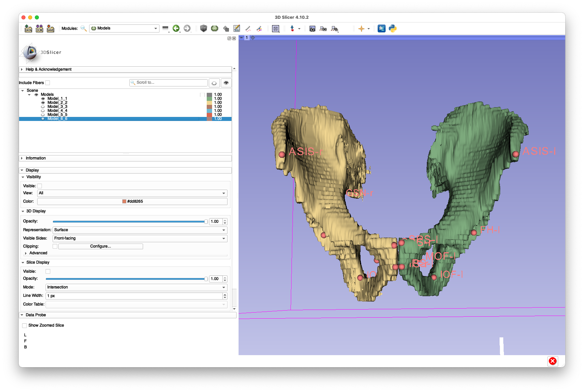This screenshot has height=392, width=584.
Task: Click the Line Width spin box field
Action: tap(136, 296)
